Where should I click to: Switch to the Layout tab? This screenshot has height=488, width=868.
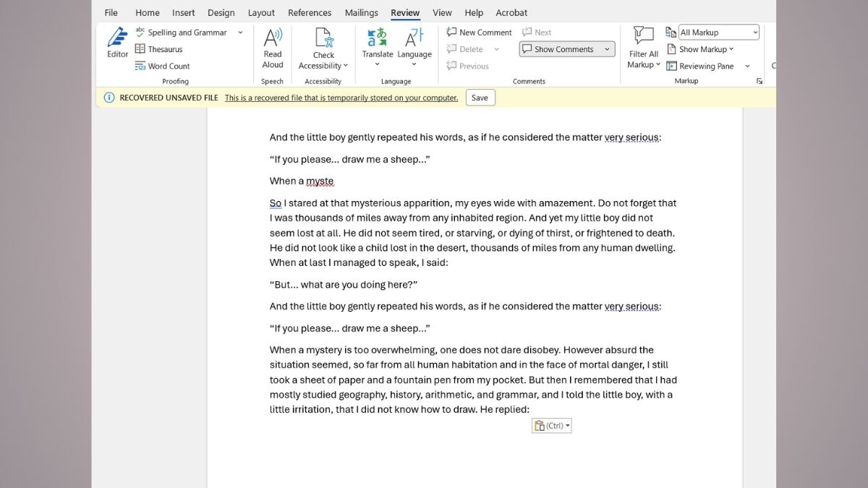[x=261, y=12]
